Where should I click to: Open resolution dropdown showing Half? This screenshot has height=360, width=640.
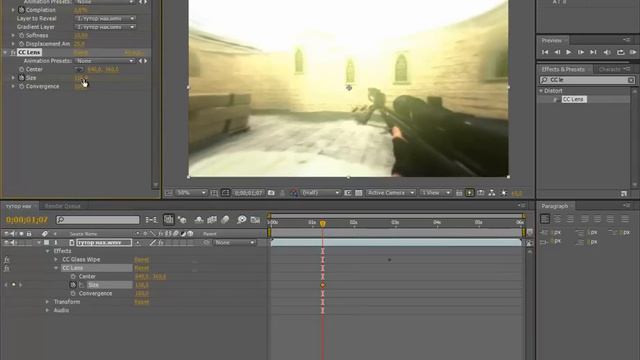320,193
